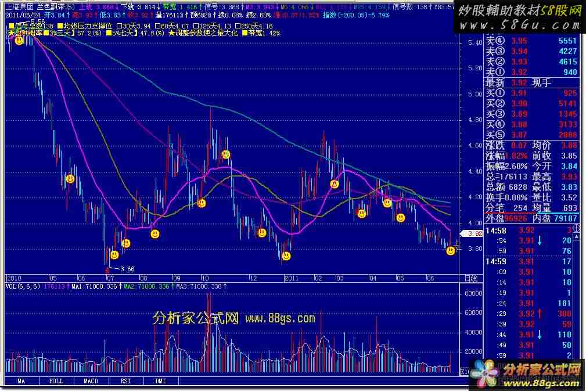Image resolution: width=586 pixels, height=392 pixels.
Task: Click the smiley signal next to the 3.66 low
Action: pos(114,255)
